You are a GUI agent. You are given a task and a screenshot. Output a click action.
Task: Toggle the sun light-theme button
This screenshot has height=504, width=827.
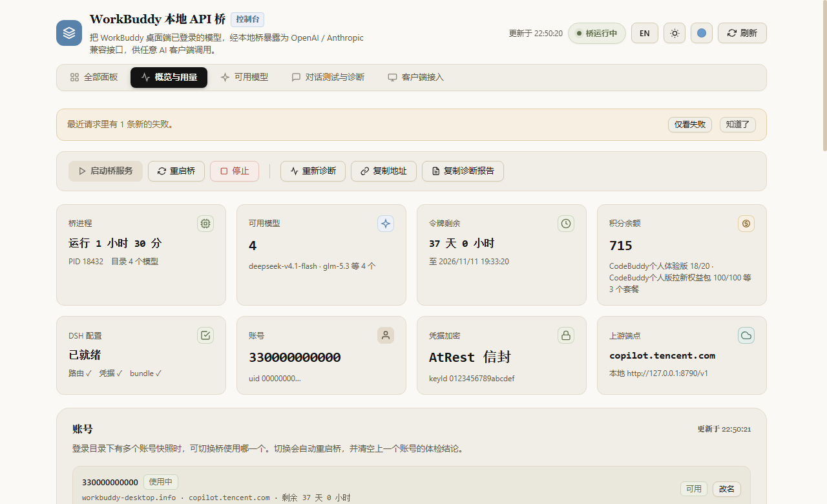tap(675, 33)
